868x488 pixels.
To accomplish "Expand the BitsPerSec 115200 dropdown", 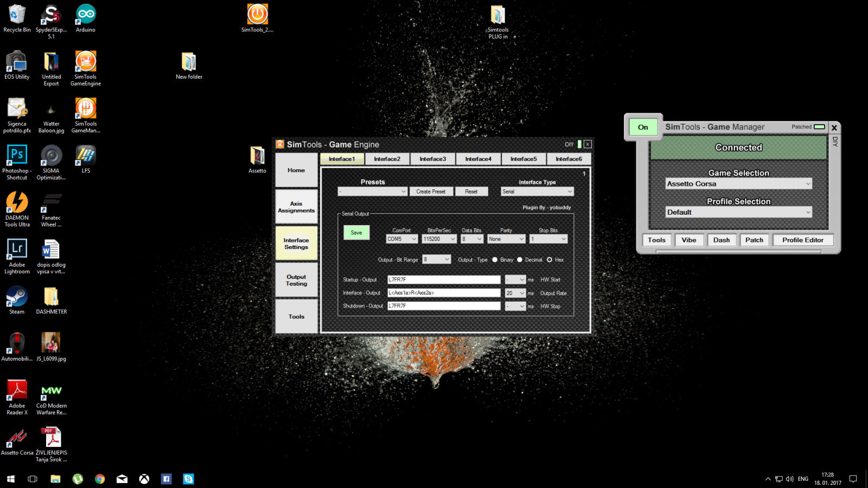I will (439, 239).
